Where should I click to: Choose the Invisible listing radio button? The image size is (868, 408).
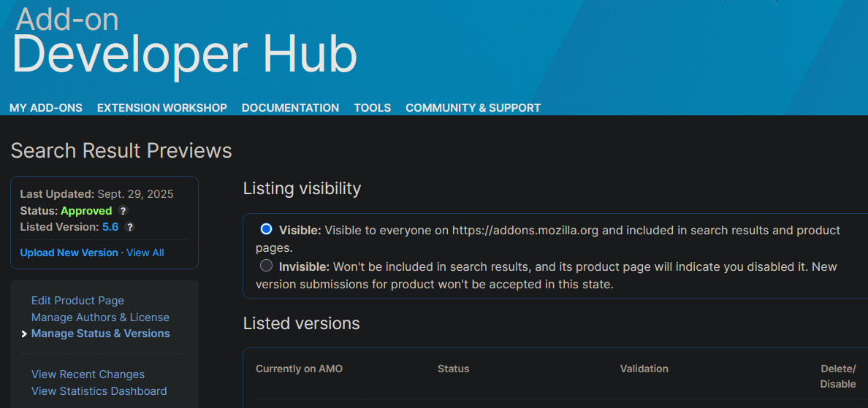(x=266, y=266)
